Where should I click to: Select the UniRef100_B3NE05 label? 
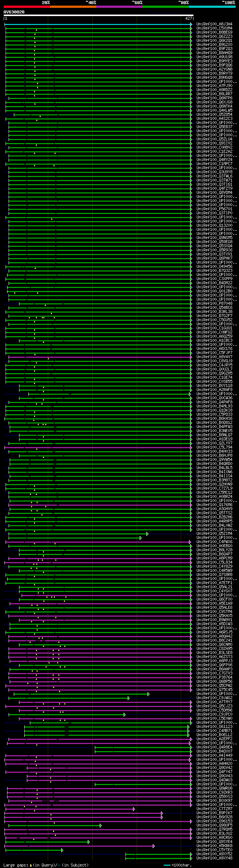(x=214, y=431)
